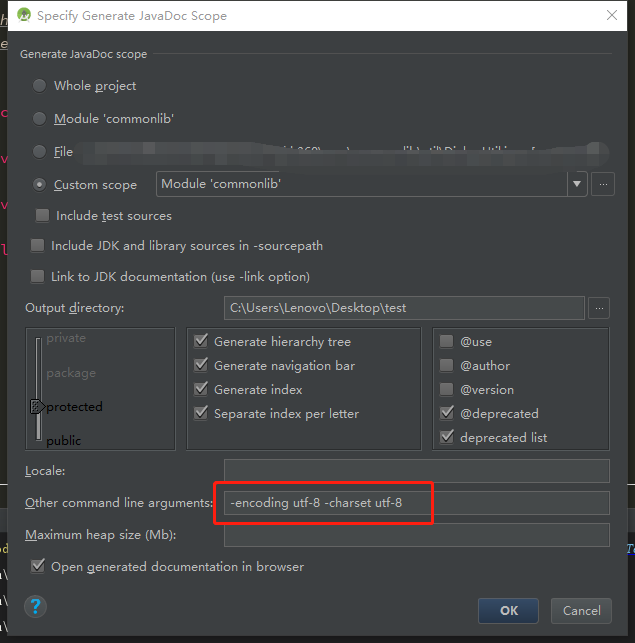
Task: Browse for output directory ellipsis button
Action: pyautogui.click(x=598, y=308)
